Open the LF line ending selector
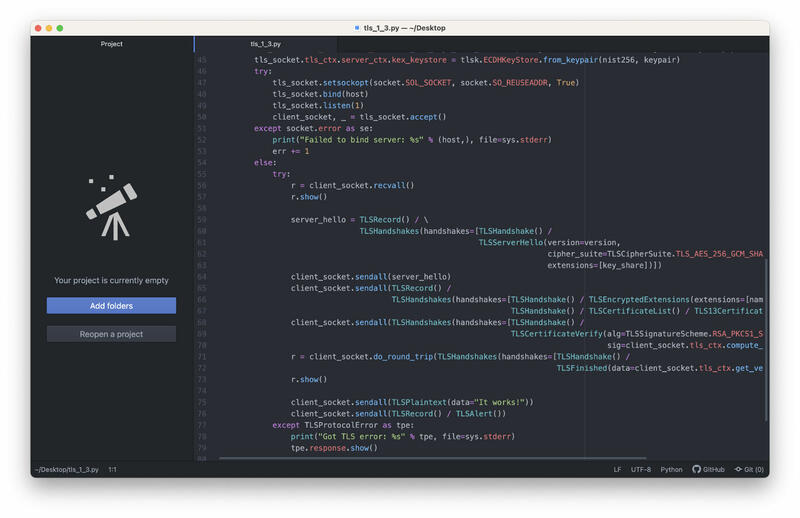 point(617,469)
